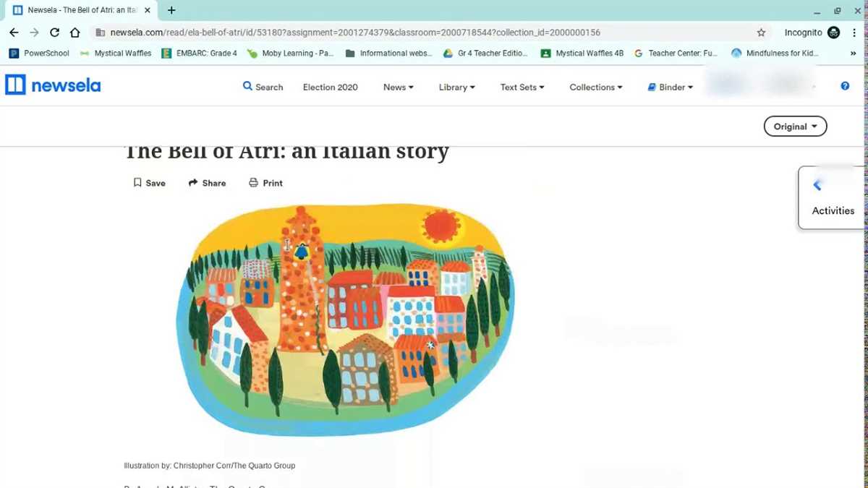Show more bookmarks with double chevron

click(854, 53)
